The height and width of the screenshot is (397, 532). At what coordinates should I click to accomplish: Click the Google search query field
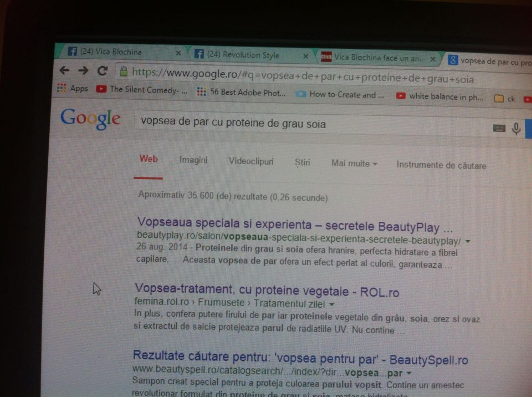tap(312, 125)
